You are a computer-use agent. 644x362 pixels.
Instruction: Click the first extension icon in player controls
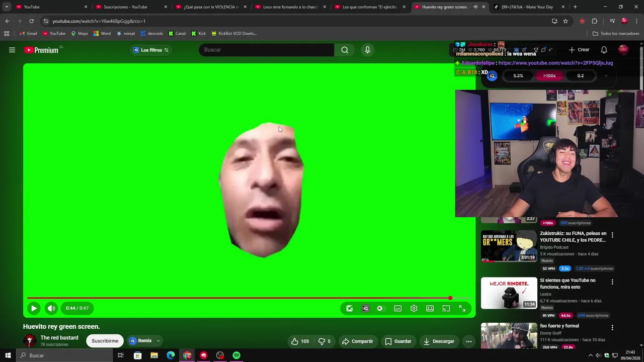click(x=350, y=308)
